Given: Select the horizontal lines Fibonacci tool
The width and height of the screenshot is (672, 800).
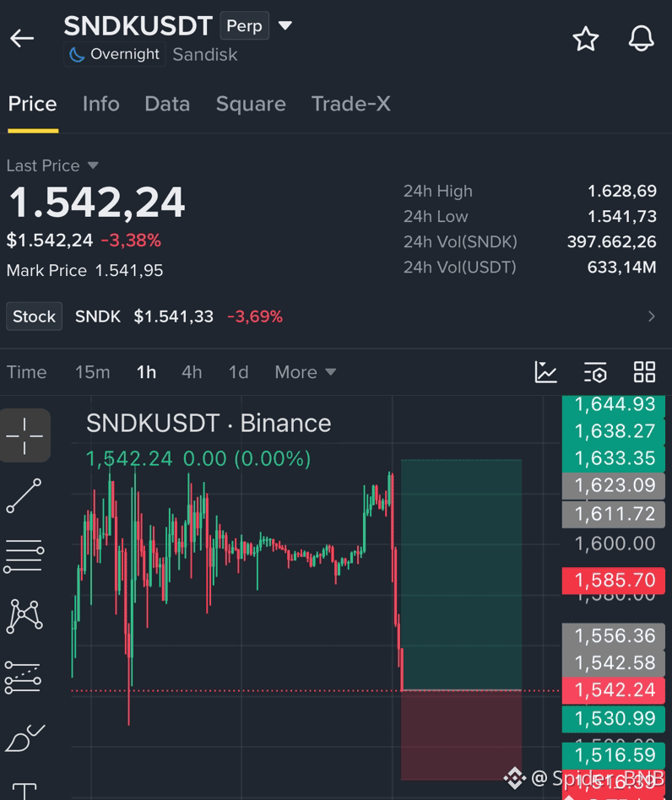Looking at the screenshot, I should pyautogui.click(x=24, y=556).
